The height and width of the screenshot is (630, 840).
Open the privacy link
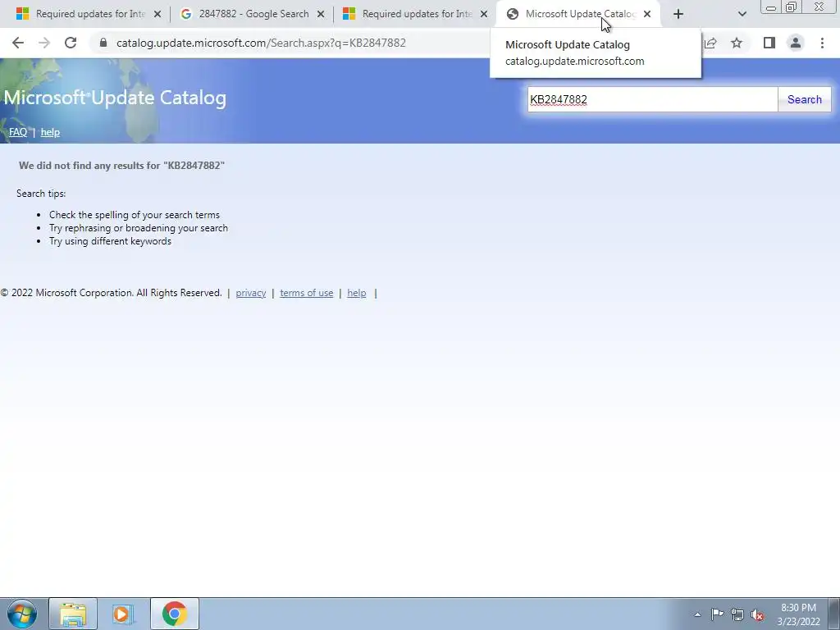(x=251, y=293)
